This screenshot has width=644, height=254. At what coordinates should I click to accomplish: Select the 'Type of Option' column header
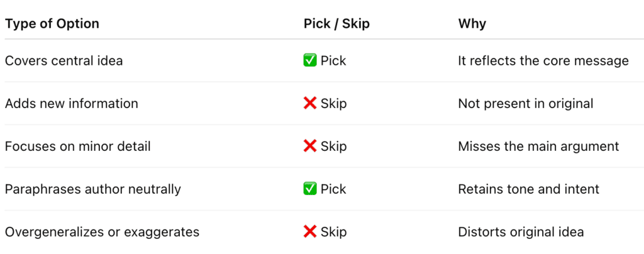click(52, 24)
